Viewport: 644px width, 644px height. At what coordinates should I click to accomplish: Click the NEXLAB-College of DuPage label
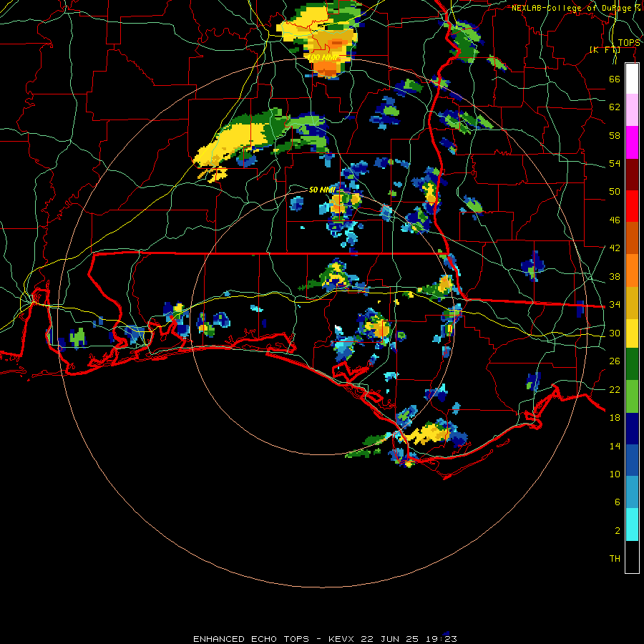[575, 8]
